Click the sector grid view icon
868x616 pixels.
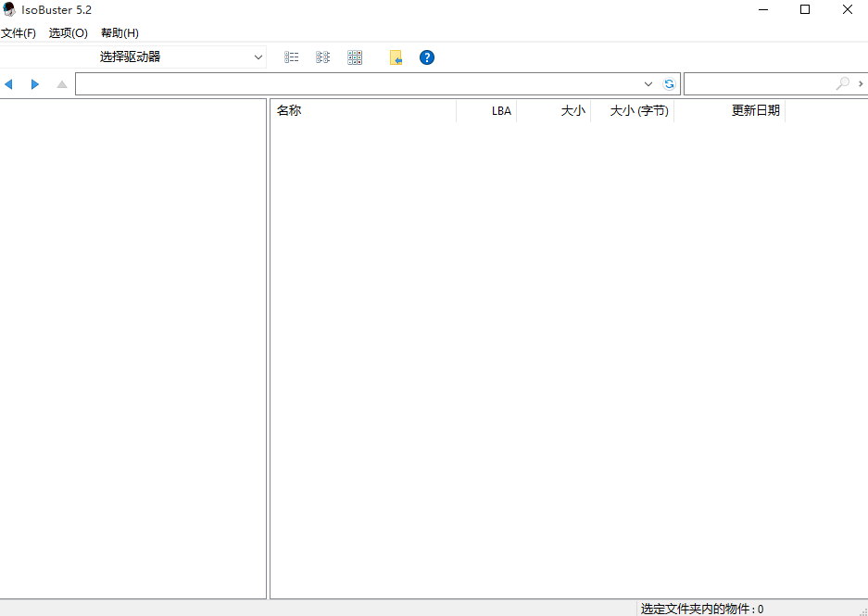pos(355,57)
